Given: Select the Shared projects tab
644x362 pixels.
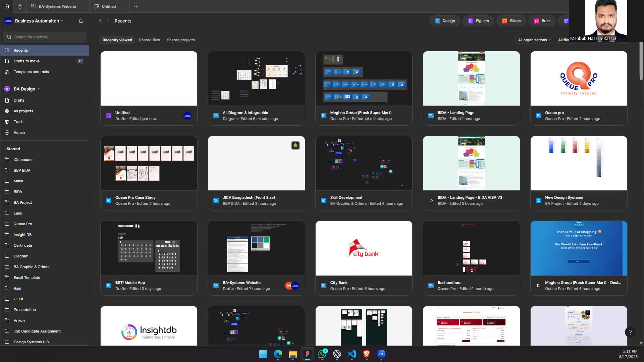Looking at the screenshot, I should click(181, 40).
